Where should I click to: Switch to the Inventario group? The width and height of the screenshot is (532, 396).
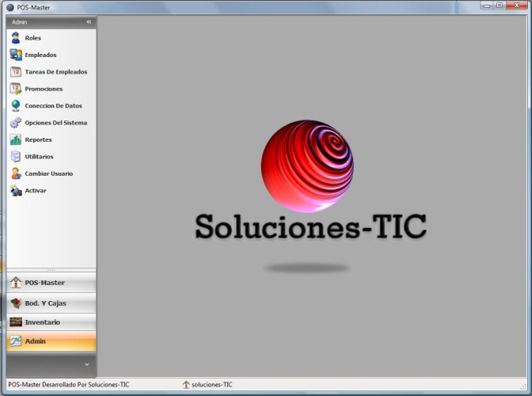[x=51, y=322]
